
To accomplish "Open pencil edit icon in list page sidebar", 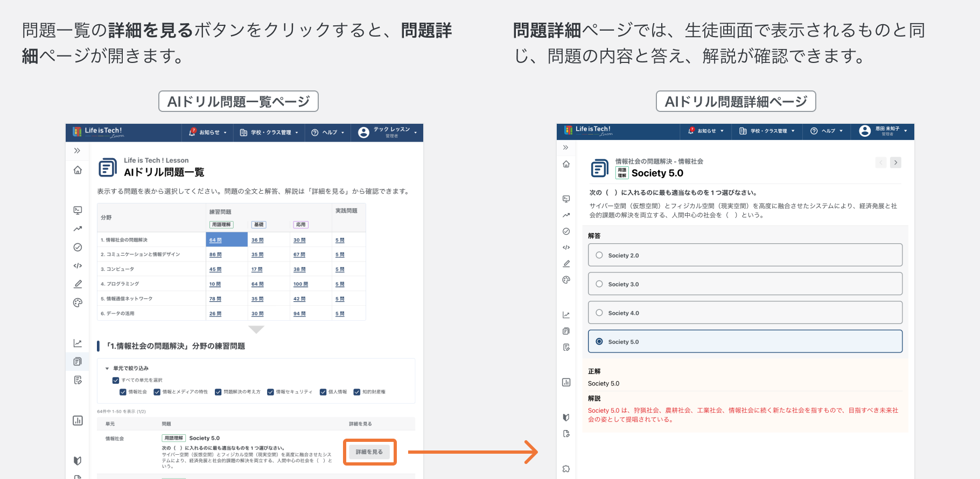I will (x=78, y=284).
